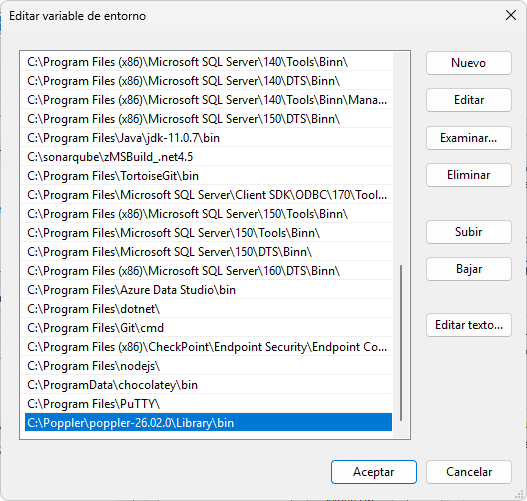Select the C:\sonarqube\zMSBuild_.net4.5 entry
The width and height of the screenshot is (527, 501).
click(x=208, y=157)
